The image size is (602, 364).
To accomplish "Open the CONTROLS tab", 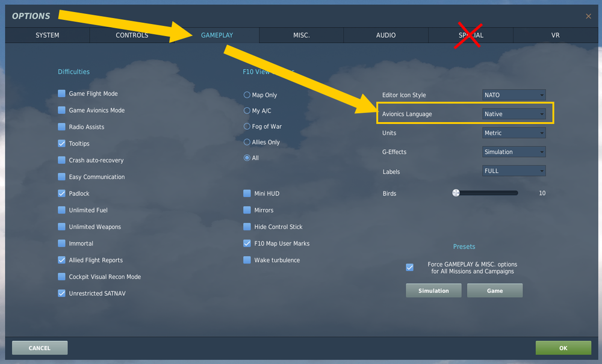I will (132, 35).
